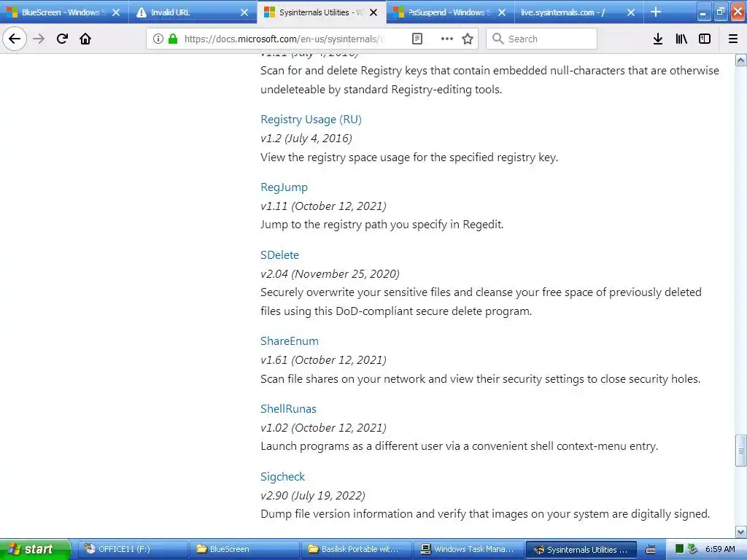Switch to OFFICE11 (F:) taskbar window
Image resolution: width=747 pixels, height=560 pixels.
click(132, 549)
